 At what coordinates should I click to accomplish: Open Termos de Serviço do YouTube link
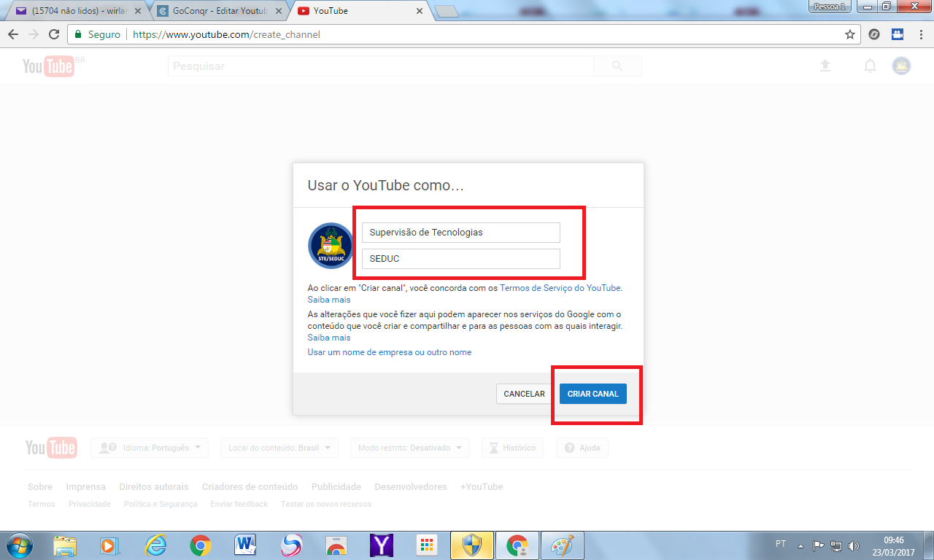coord(560,288)
